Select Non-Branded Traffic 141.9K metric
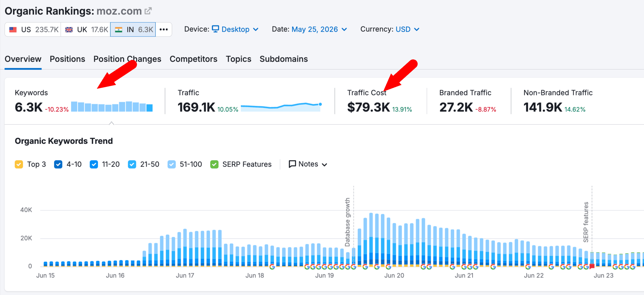 (543, 107)
